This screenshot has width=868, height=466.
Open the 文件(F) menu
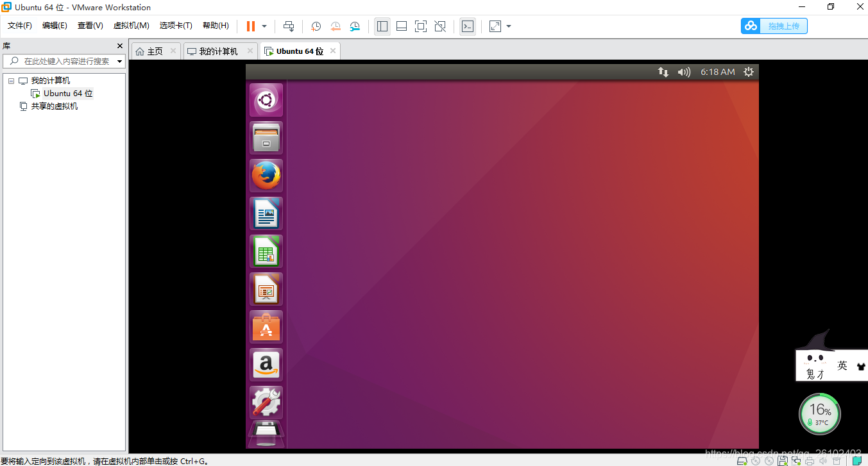coord(20,26)
